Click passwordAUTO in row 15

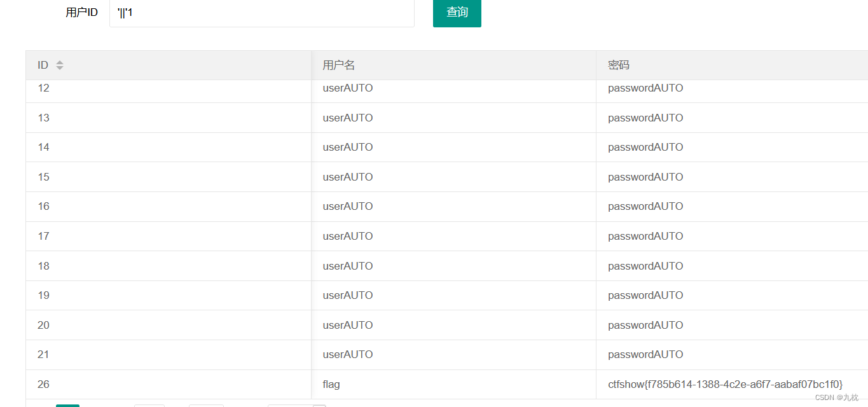pyautogui.click(x=645, y=177)
